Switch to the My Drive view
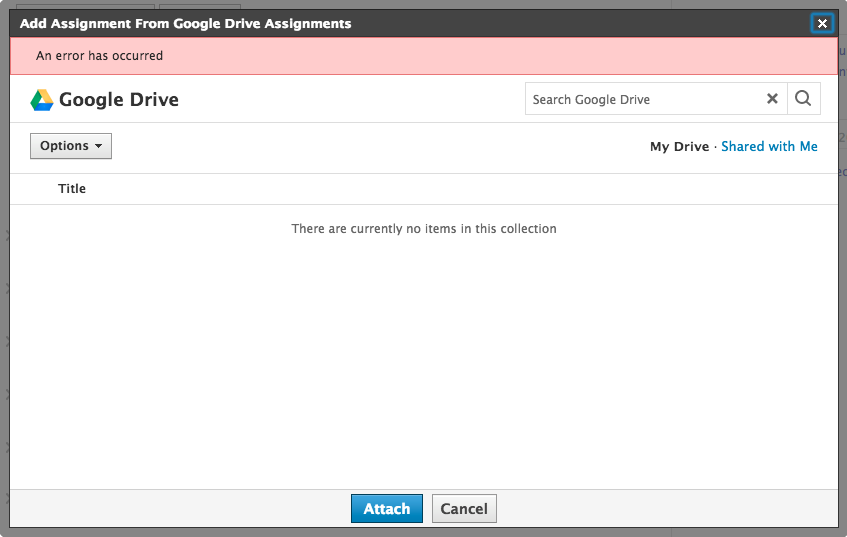The height and width of the screenshot is (537, 847). [x=679, y=147]
